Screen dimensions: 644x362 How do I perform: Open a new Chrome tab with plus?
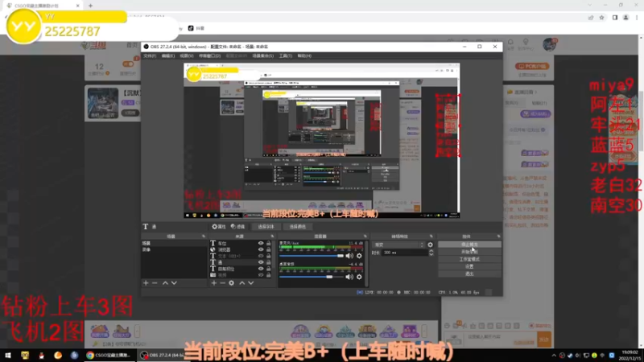(x=90, y=6)
